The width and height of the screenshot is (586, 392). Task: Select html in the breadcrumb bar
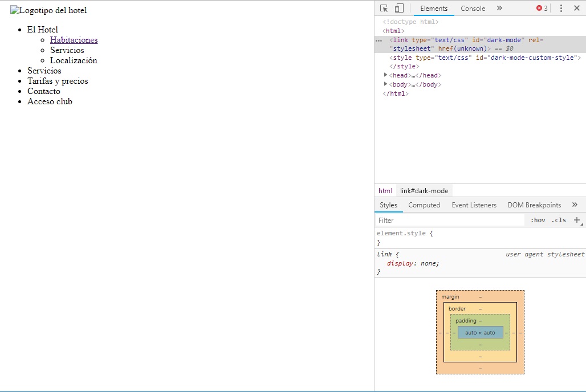tap(385, 191)
